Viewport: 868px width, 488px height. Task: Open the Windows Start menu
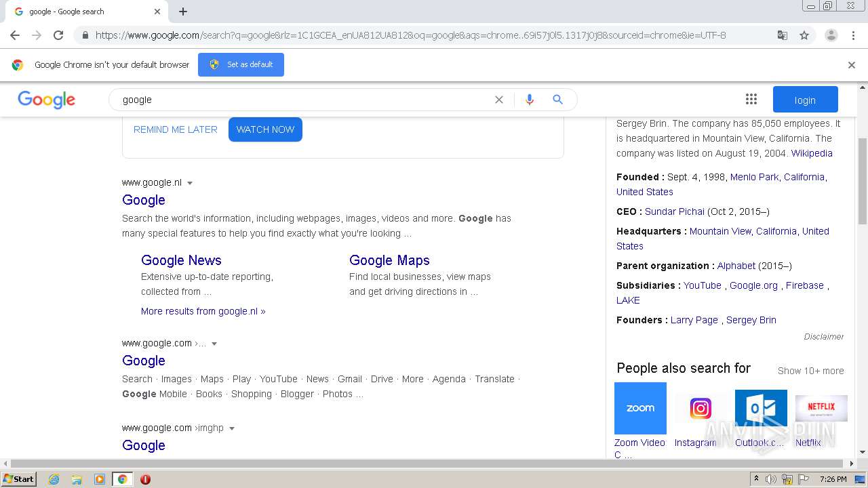click(x=19, y=479)
